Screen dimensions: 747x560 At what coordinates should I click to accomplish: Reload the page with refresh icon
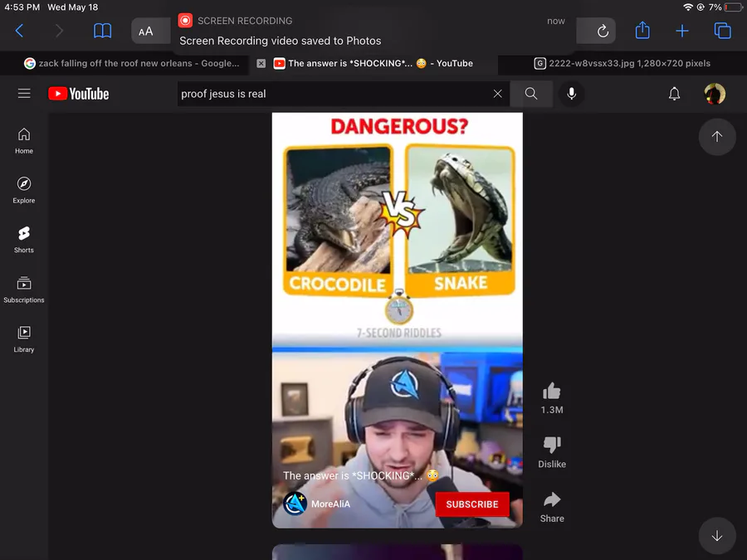[603, 31]
